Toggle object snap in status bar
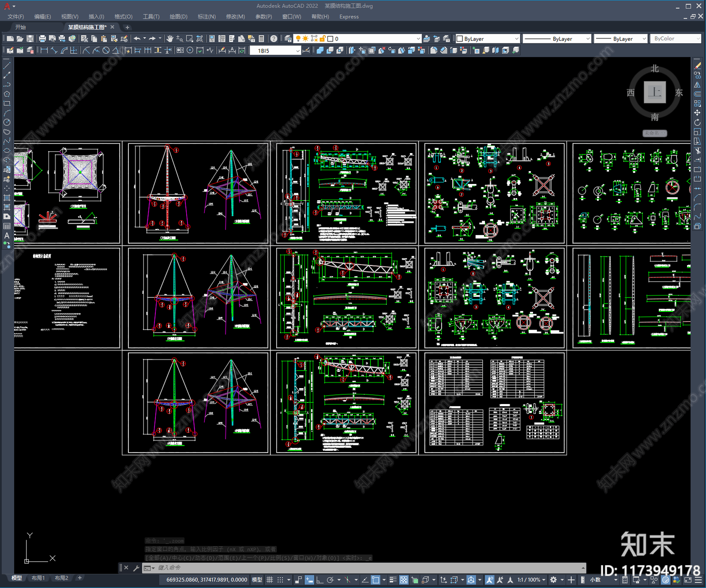This screenshot has height=588, width=706. click(x=376, y=580)
